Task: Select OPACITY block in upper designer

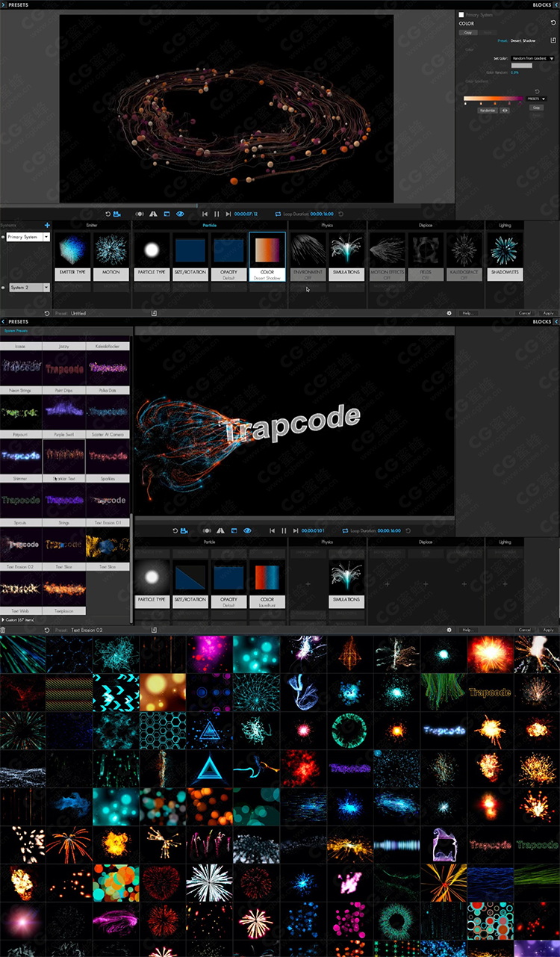Action: tap(229, 255)
